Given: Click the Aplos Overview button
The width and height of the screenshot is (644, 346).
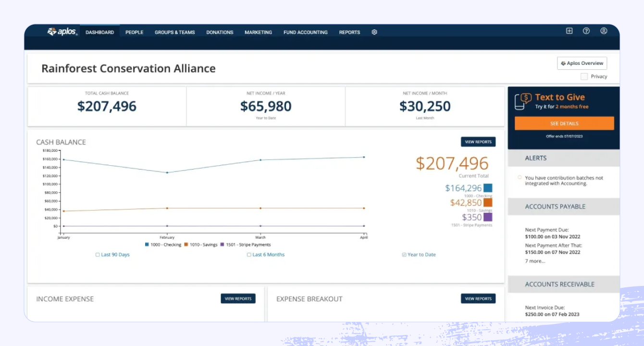Looking at the screenshot, I should 582,63.
